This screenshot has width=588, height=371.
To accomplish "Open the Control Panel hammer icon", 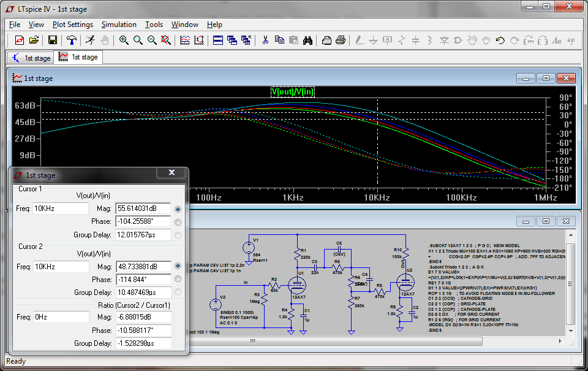I will pos(72,40).
